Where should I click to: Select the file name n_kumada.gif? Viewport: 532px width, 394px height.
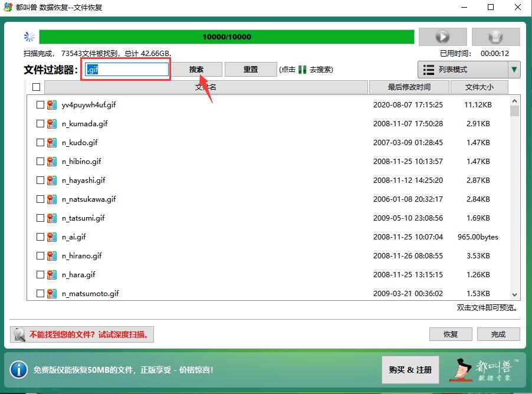coord(85,123)
